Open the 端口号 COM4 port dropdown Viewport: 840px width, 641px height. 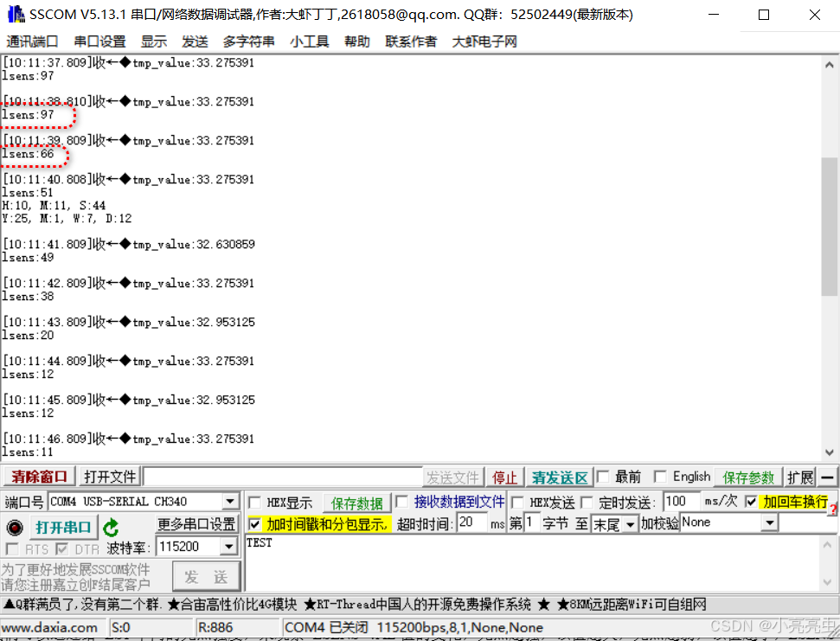230,502
